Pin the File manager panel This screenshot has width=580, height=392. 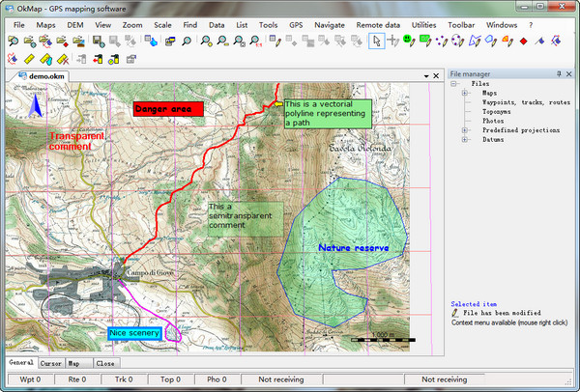tap(559, 74)
